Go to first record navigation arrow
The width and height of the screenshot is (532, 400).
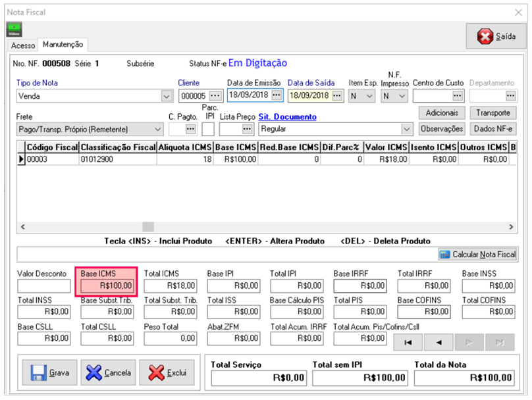(x=408, y=341)
